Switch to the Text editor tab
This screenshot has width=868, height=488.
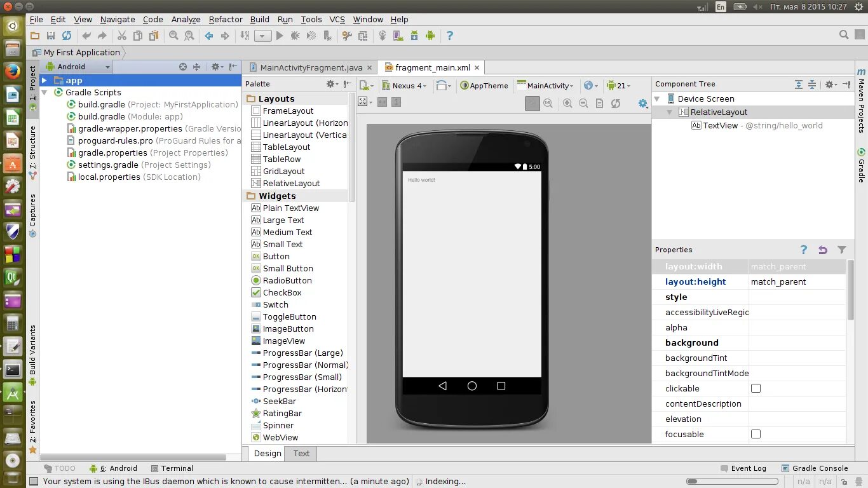coord(301,453)
